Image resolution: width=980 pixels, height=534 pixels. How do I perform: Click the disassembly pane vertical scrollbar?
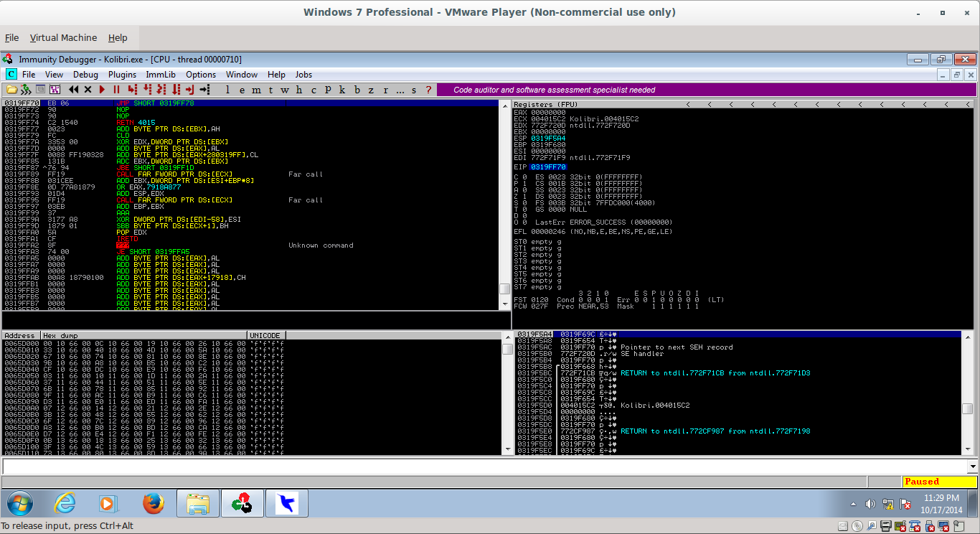point(505,205)
